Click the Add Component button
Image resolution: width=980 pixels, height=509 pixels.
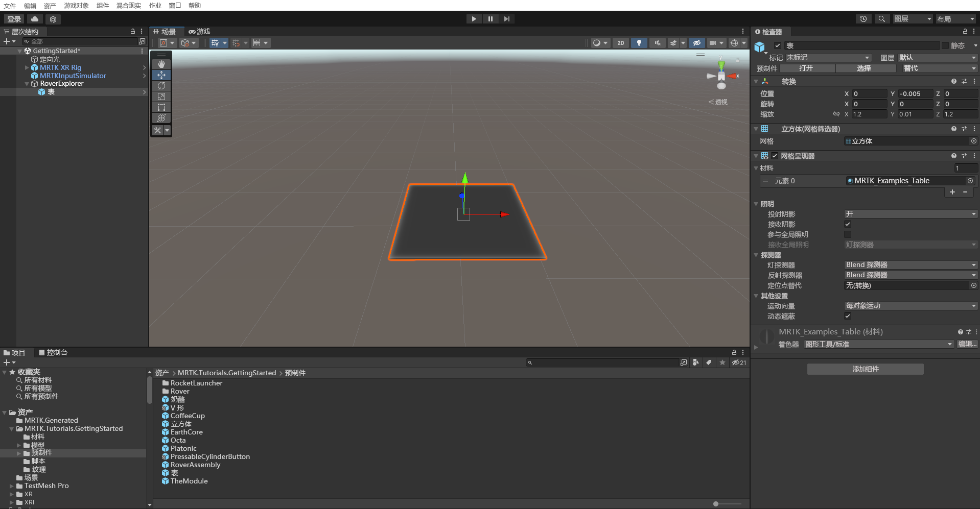click(865, 369)
